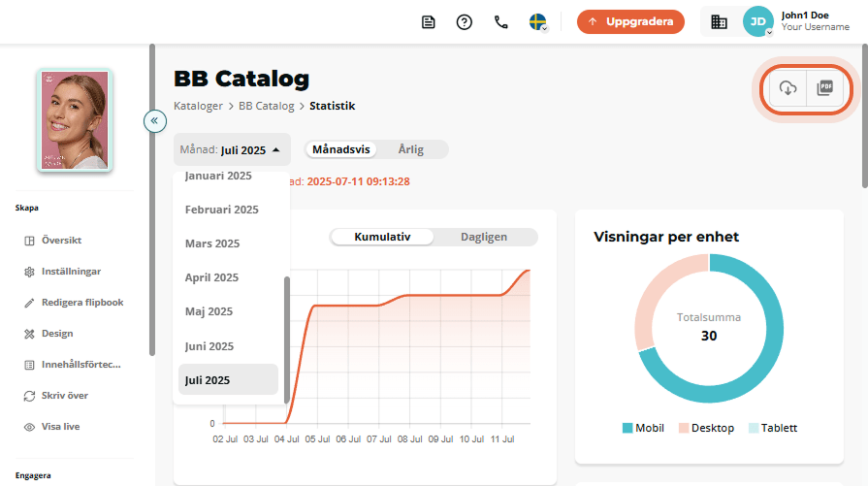Click the 05 Jul axis label
The width and height of the screenshot is (868, 486).
point(317,438)
